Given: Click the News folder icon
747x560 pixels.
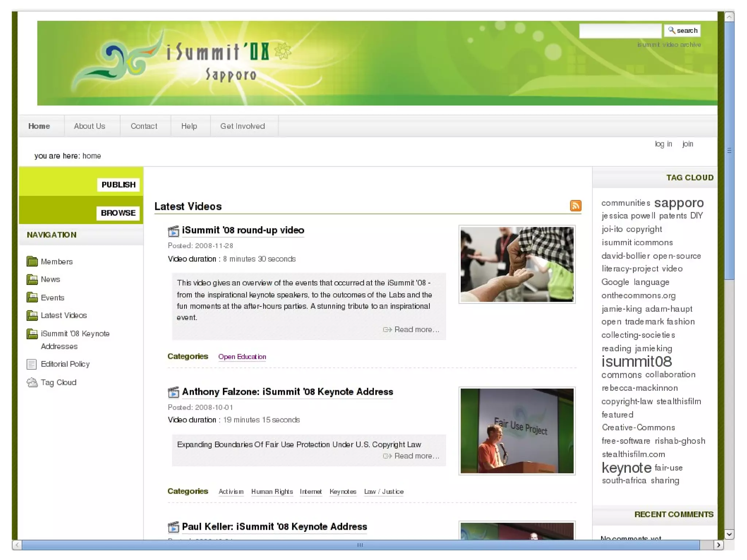Looking at the screenshot, I should click(32, 279).
